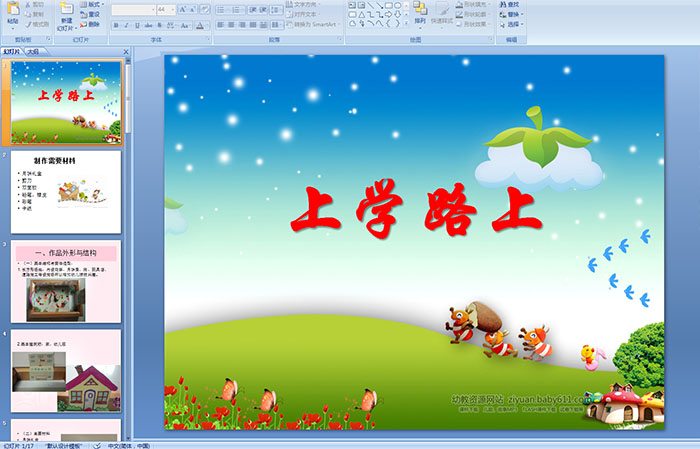
Task: Close the slide thumbnail pane
Action: 126,52
